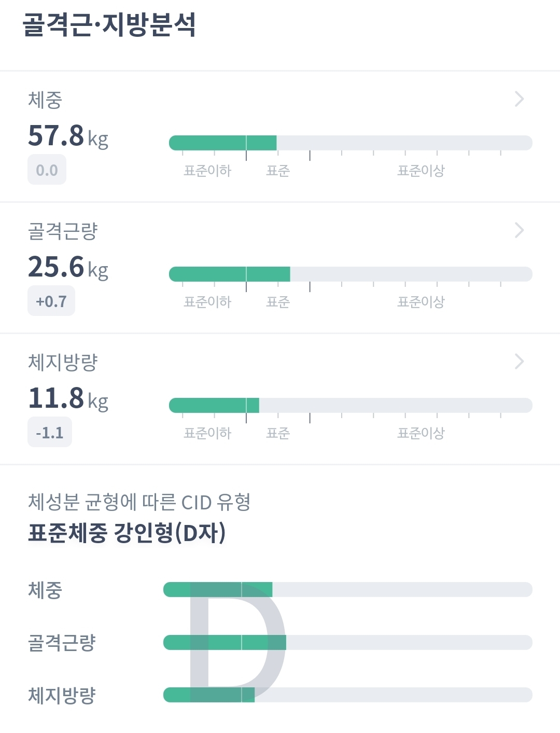Click the 골격근량 green range bar
Viewport: 560px width, 733px height.
(229, 274)
